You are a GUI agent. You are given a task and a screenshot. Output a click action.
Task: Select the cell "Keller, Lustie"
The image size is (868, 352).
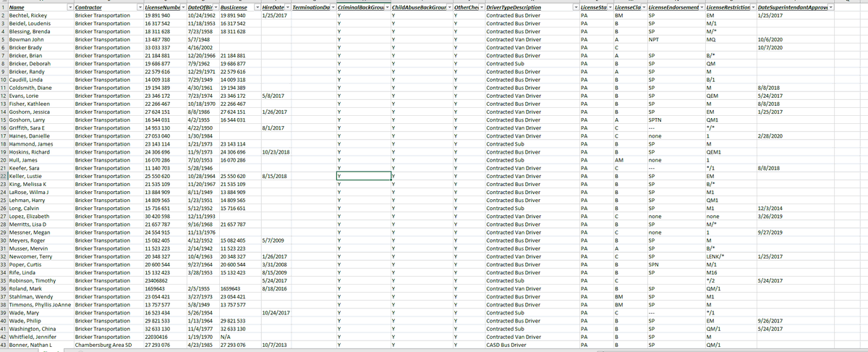[41, 176]
